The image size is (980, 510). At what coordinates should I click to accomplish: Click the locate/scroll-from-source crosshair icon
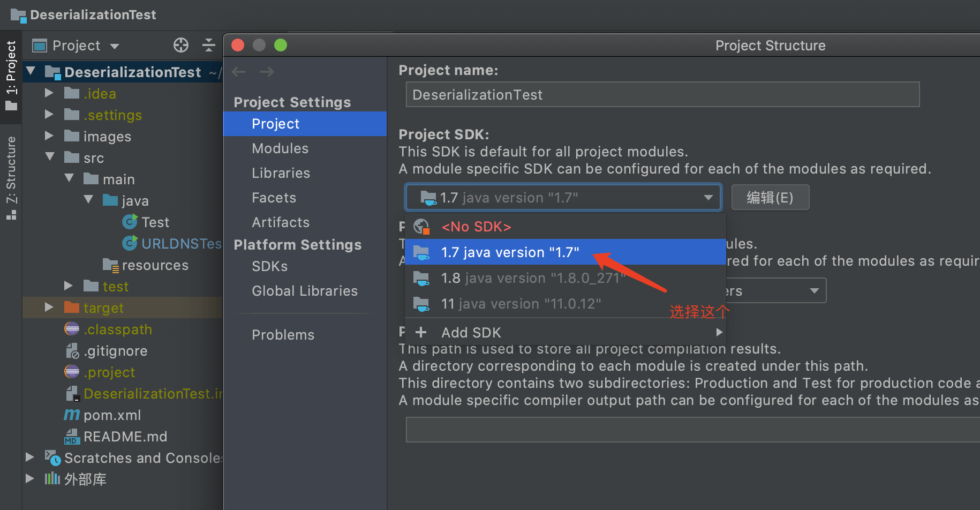tap(181, 46)
